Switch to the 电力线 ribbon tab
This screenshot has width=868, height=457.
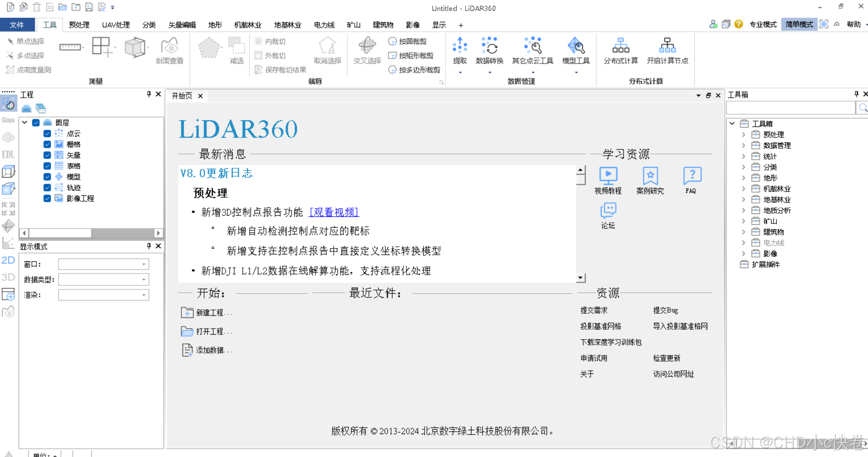tap(324, 25)
